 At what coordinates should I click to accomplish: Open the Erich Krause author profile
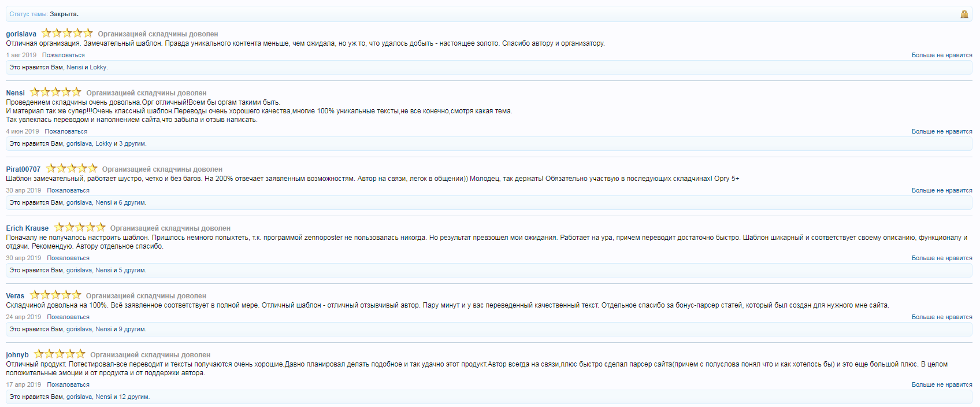27,228
